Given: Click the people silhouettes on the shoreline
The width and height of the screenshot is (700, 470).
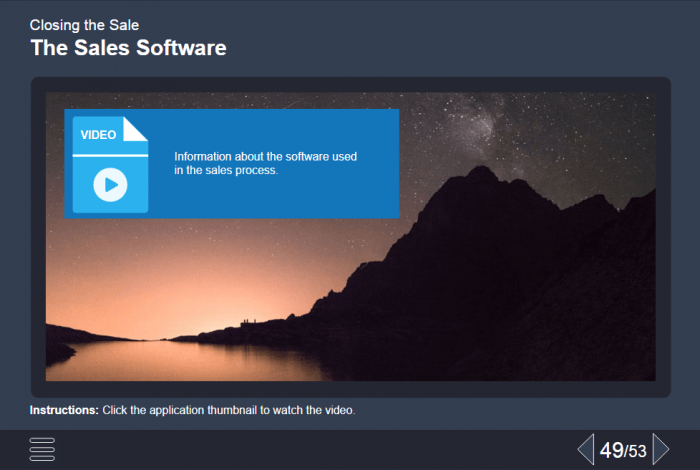Looking at the screenshot, I should tap(244, 322).
